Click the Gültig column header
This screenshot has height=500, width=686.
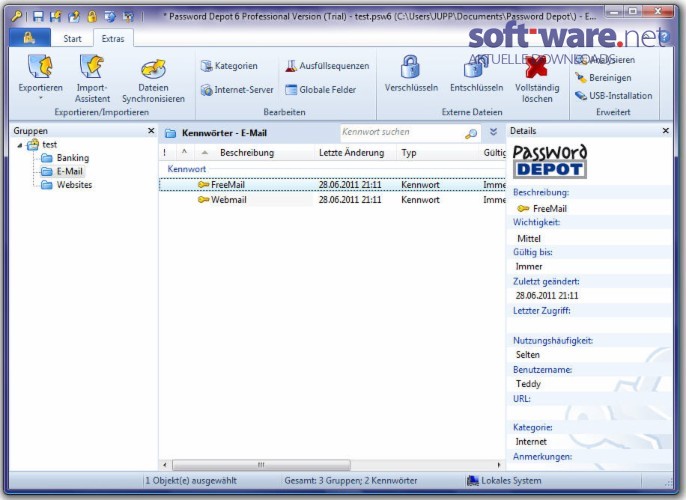pyautogui.click(x=494, y=153)
